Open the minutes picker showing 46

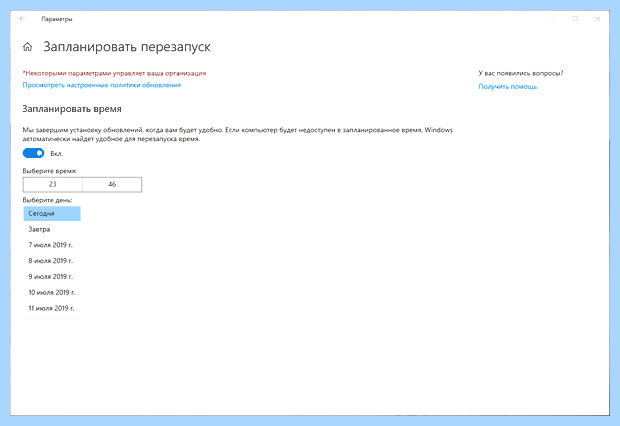pyautogui.click(x=112, y=184)
